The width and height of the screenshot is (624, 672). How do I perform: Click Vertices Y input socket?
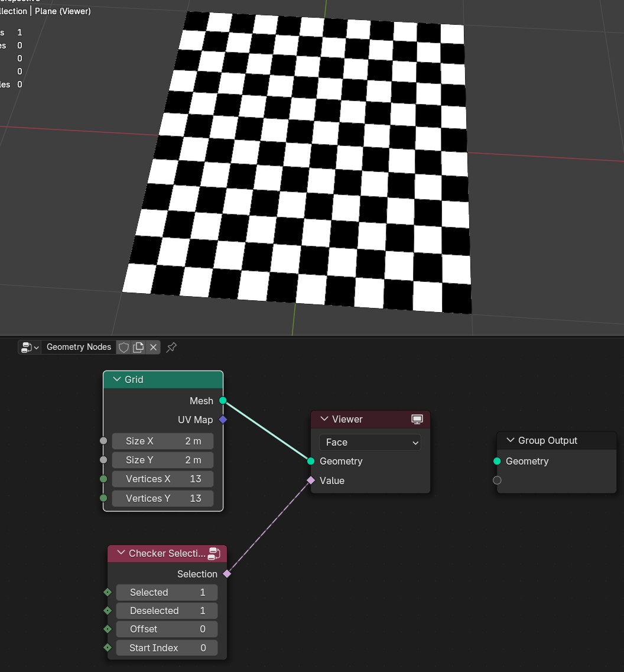(103, 498)
